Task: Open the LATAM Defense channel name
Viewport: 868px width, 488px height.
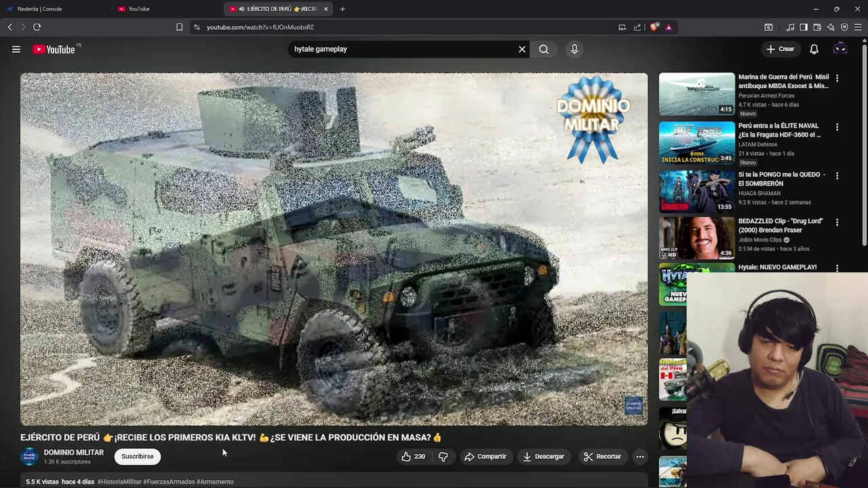Action: (757, 144)
